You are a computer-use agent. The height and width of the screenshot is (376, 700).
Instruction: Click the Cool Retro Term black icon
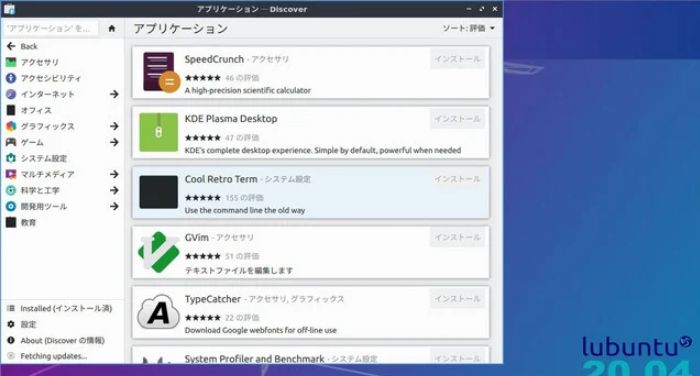tap(158, 192)
